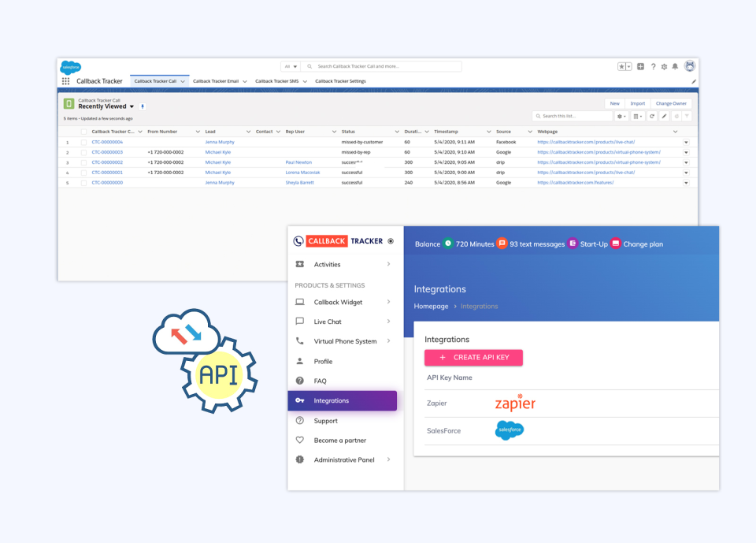Open the Salesforce help question mark icon
This screenshot has width=756, height=543.
[654, 66]
